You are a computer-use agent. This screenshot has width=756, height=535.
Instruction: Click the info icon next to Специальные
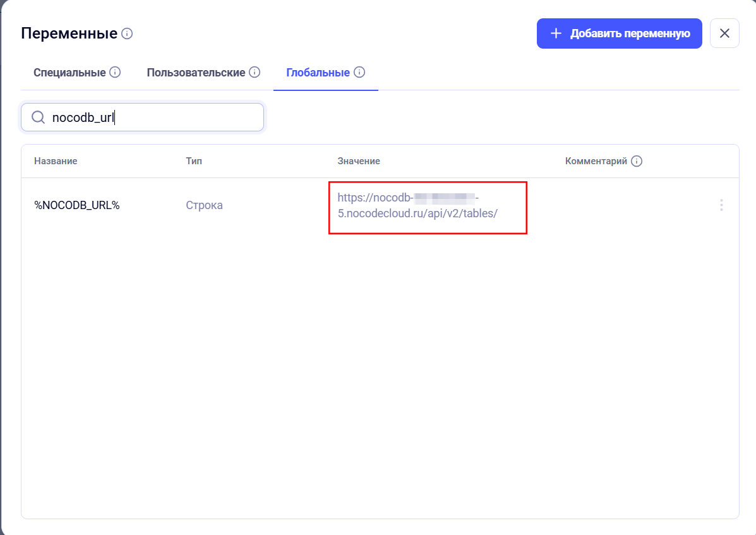point(115,73)
